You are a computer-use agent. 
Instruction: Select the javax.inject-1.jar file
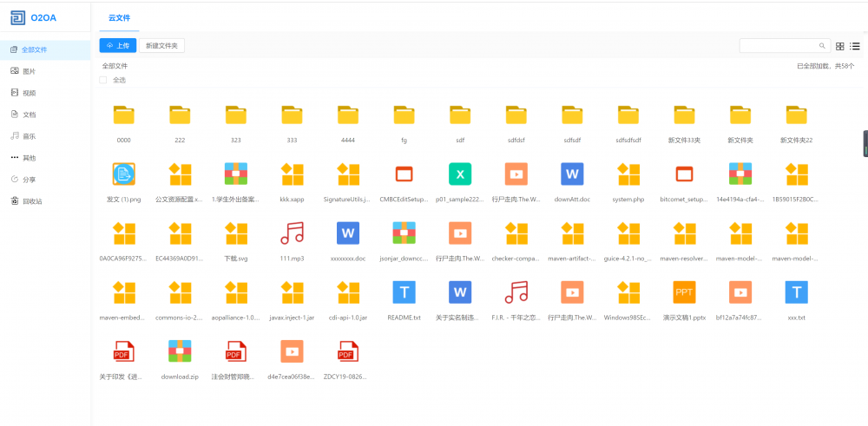(x=292, y=292)
